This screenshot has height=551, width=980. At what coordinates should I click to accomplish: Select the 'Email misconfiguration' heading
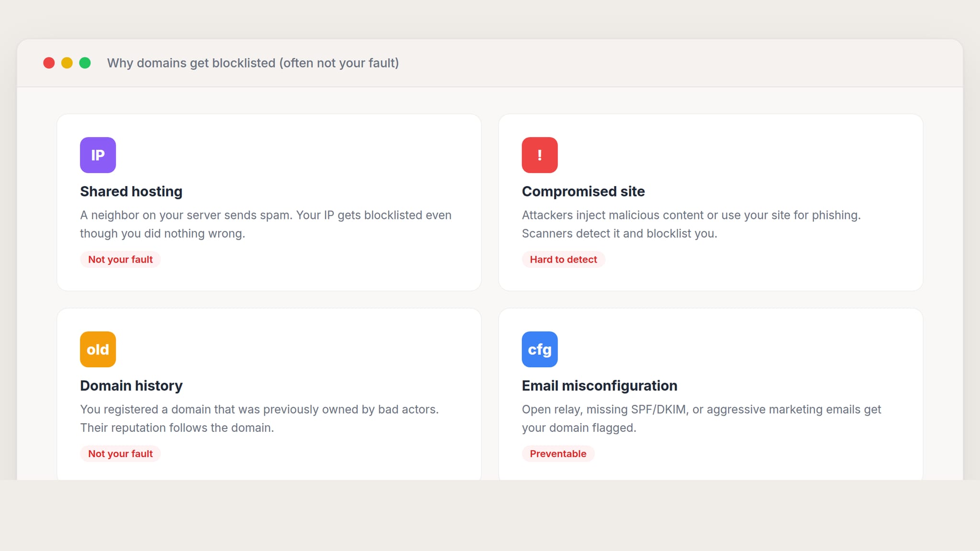[600, 386]
